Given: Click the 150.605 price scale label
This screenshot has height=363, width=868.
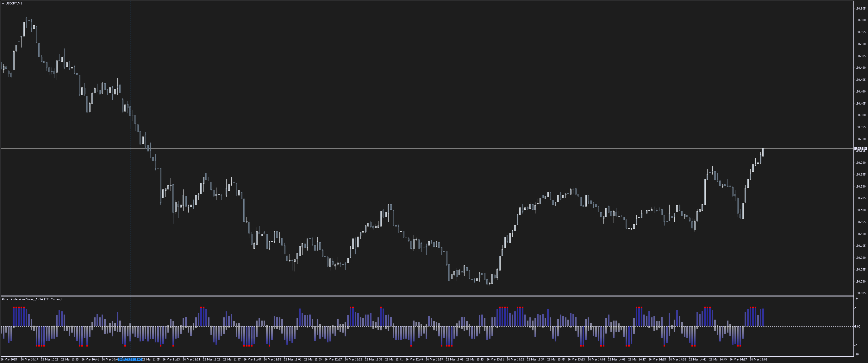Looking at the screenshot, I should click(860, 9).
